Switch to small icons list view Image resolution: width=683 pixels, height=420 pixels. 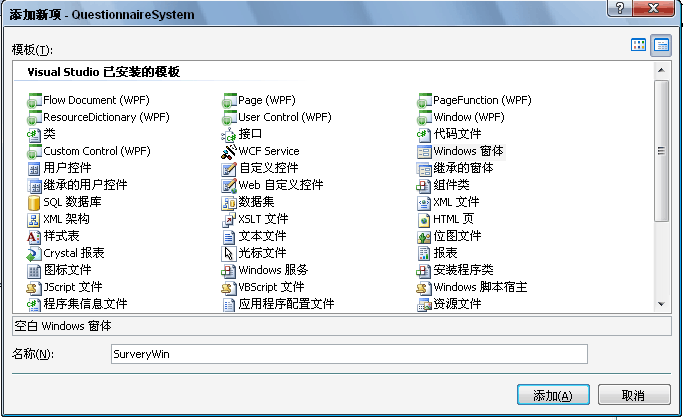pyautogui.click(x=661, y=45)
